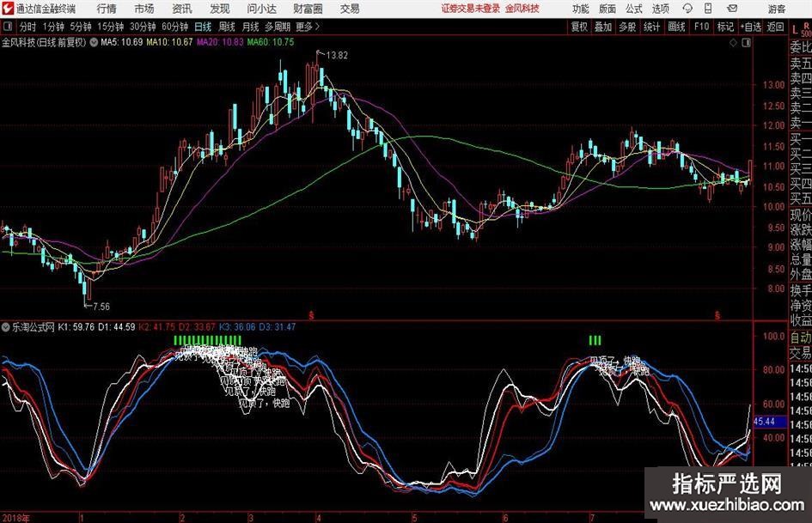Click the 7.56 low price label
The image size is (812, 523).
pos(101,307)
